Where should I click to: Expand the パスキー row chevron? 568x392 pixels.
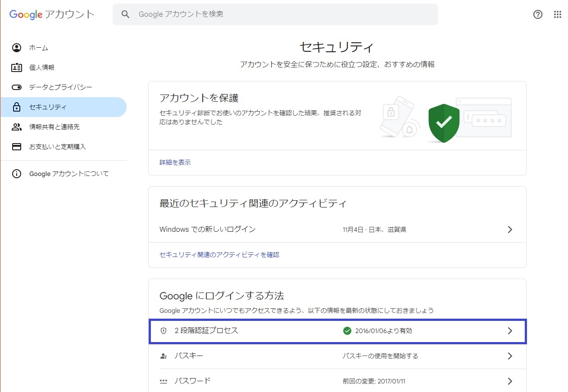point(510,356)
